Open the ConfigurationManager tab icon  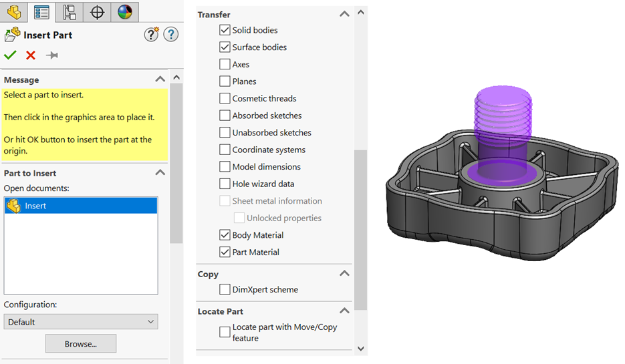pos(70,12)
